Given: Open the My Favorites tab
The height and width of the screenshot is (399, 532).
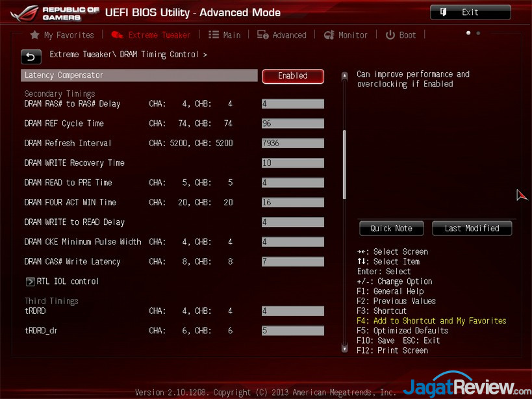Looking at the screenshot, I should (62, 35).
